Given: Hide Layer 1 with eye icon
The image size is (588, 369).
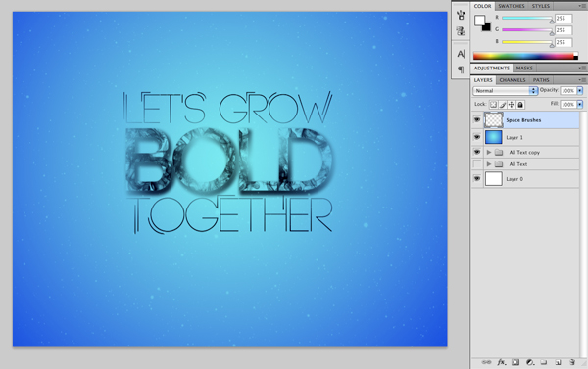Looking at the screenshot, I should click(x=477, y=137).
